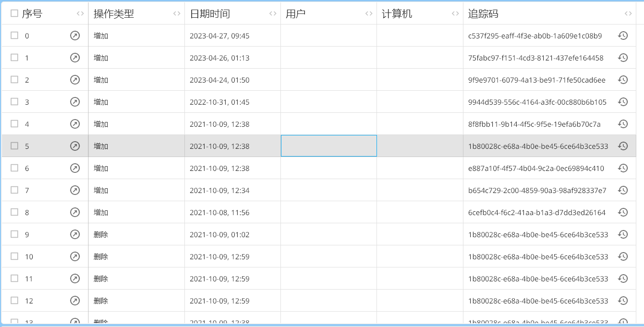Click the 计算机 column header
Viewport: 644px width, 327px height.
(x=397, y=14)
